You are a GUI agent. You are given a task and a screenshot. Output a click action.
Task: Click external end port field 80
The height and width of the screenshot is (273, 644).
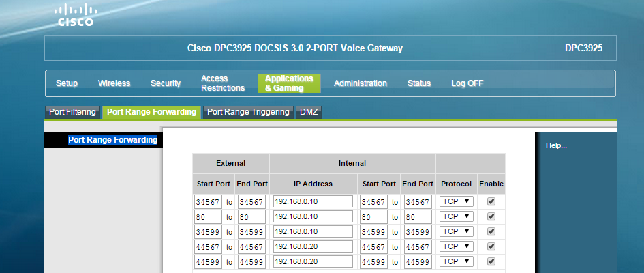251,216
